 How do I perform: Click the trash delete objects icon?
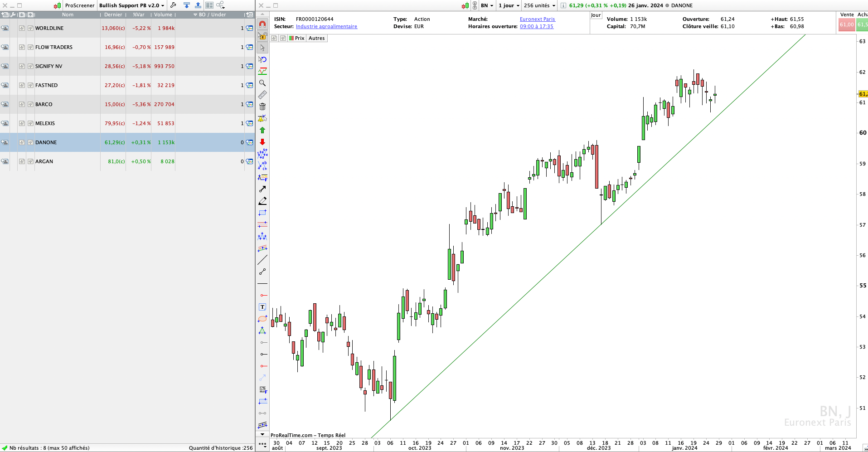[262, 107]
